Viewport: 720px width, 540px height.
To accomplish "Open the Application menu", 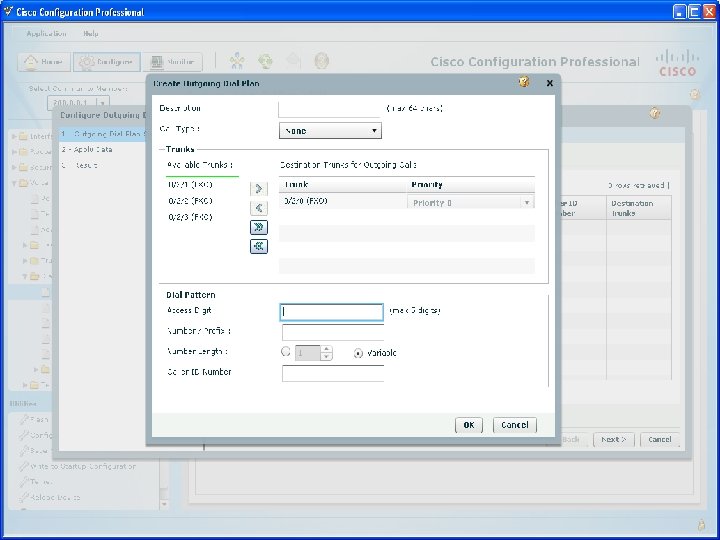I will pos(46,34).
